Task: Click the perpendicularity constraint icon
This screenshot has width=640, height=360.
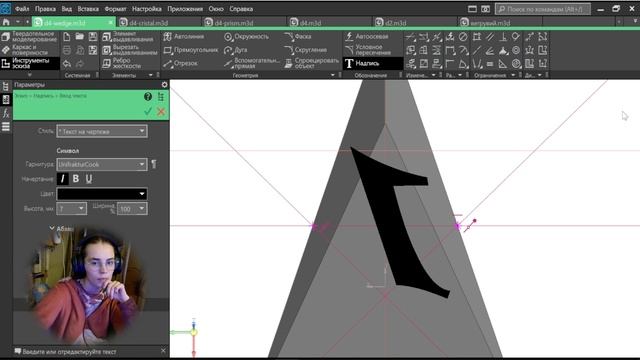Action: coord(503,37)
